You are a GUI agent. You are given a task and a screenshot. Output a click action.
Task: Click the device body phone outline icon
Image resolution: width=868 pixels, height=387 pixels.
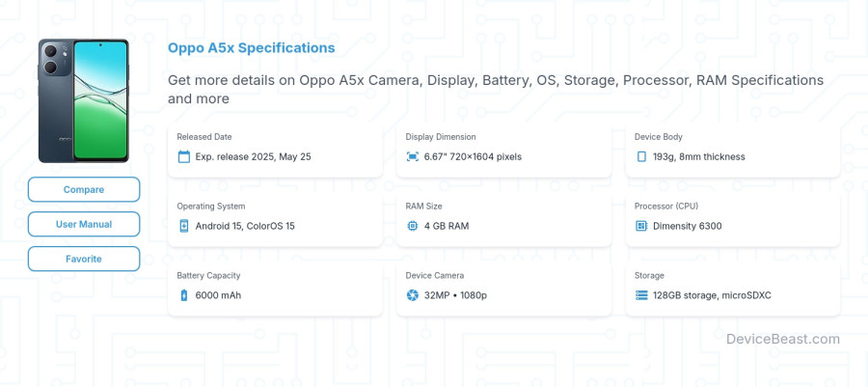tap(641, 156)
